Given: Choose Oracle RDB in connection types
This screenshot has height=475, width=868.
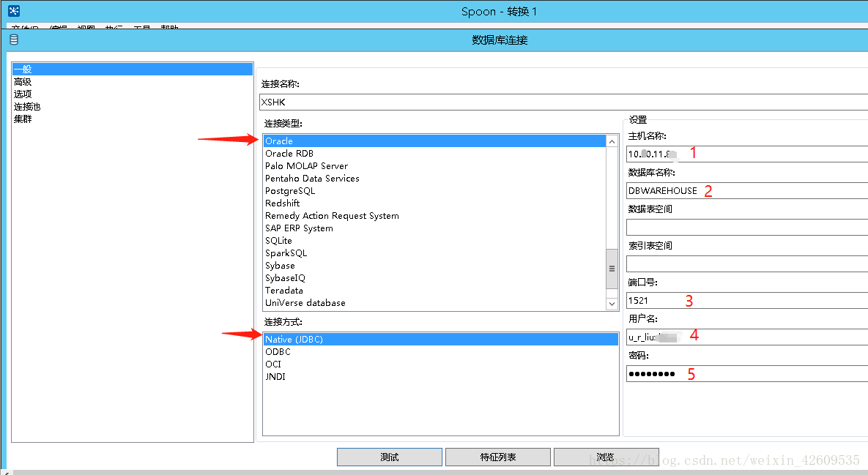Looking at the screenshot, I should tap(289, 154).
